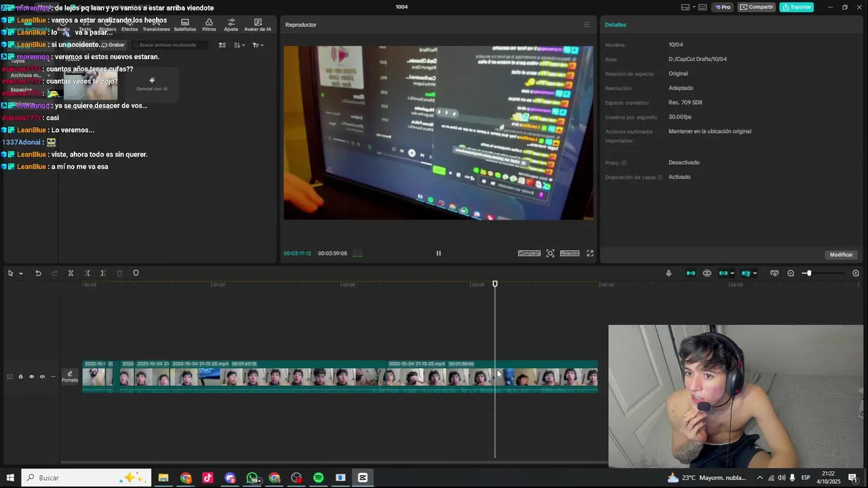Open File Explorer from the taskbar
Image resolution: width=868 pixels, height=488 pixels.
pyautogui.click(x=163, y=478)
